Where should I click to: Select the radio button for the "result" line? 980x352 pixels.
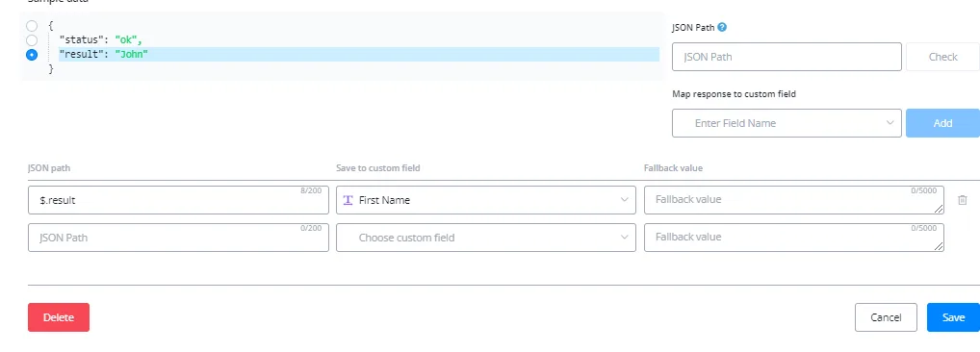32,55
